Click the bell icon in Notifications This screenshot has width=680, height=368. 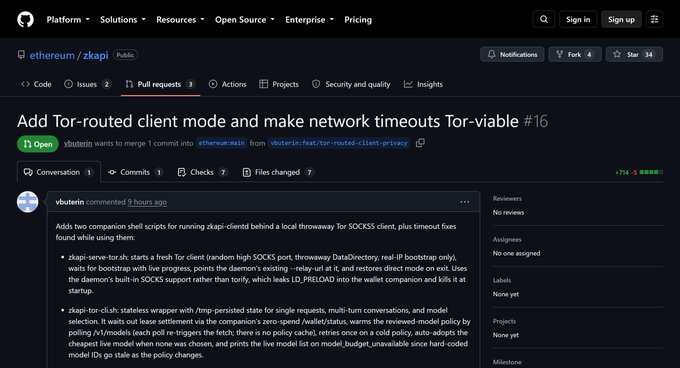491,54
